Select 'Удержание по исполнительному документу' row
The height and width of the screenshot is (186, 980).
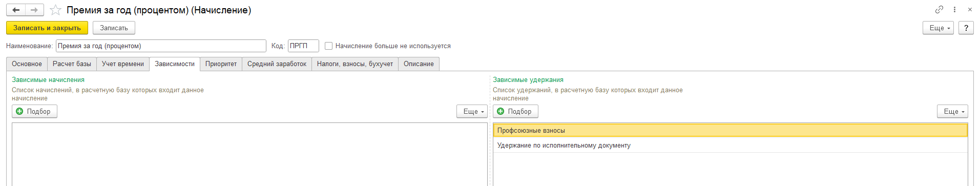pos(731,146)
